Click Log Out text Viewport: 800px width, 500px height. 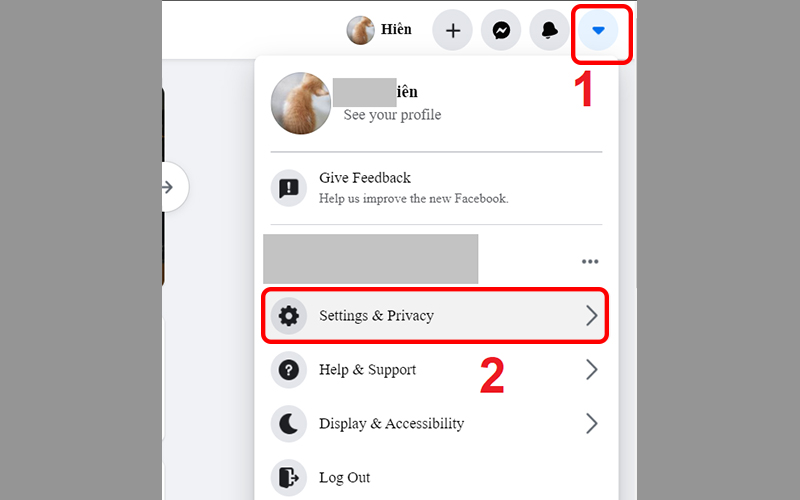pyautogui.click(x=344, y=478)
